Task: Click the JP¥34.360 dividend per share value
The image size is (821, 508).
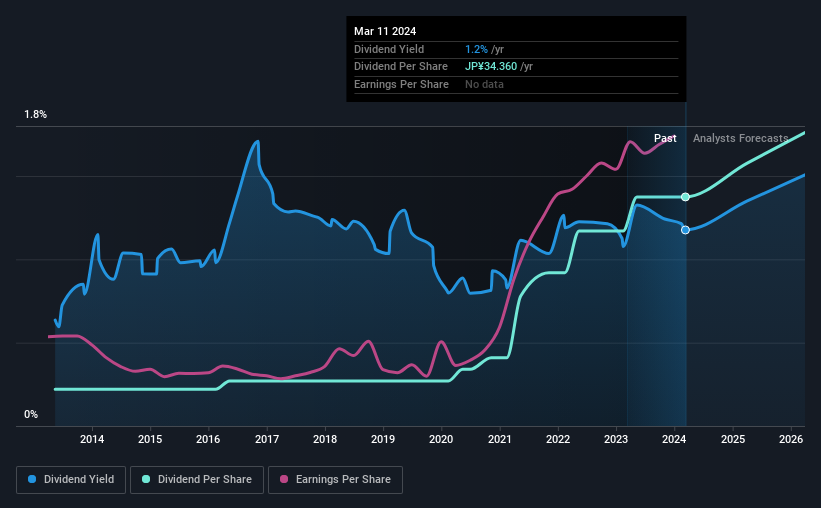Action: tap(491, 67)
